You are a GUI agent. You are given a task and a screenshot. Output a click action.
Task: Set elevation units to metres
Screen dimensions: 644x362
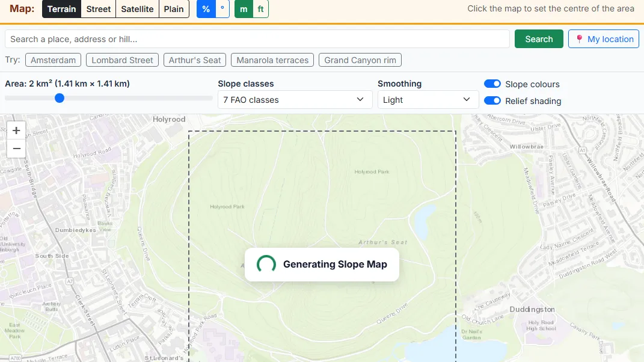(x=244, y=9)
